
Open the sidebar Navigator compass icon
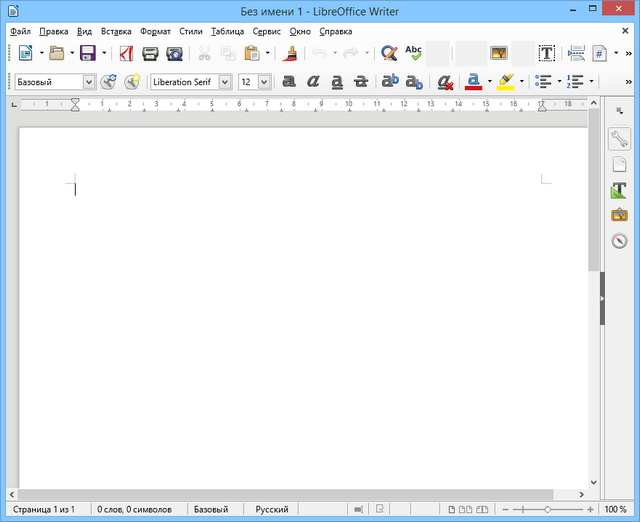coord(620,240)
